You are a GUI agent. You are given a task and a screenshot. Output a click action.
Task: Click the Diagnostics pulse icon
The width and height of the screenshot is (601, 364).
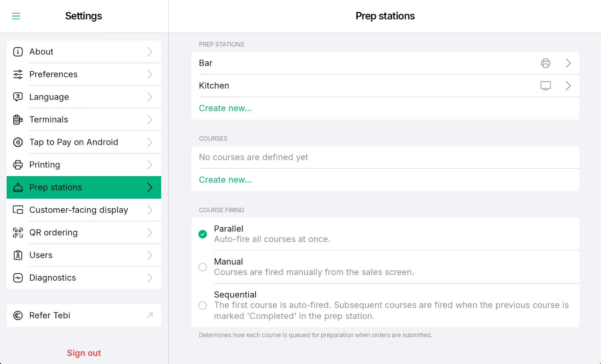18,278
